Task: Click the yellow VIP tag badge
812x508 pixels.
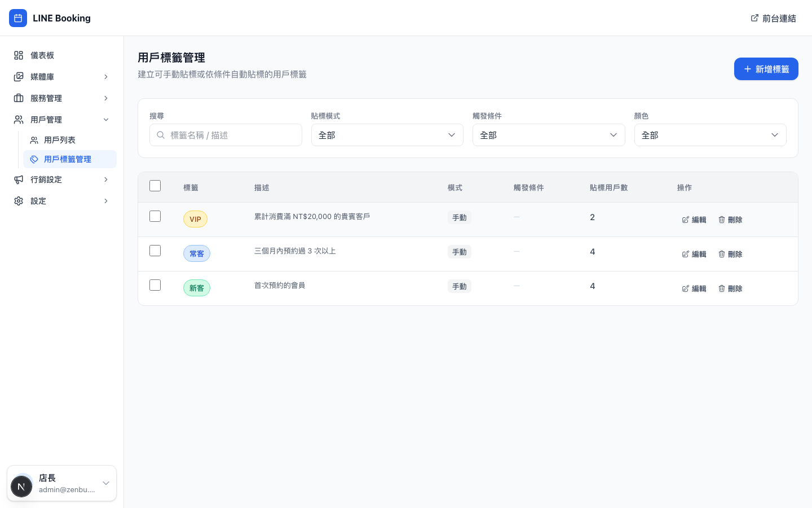Action: pyautogui.click(x=195, y=219)
